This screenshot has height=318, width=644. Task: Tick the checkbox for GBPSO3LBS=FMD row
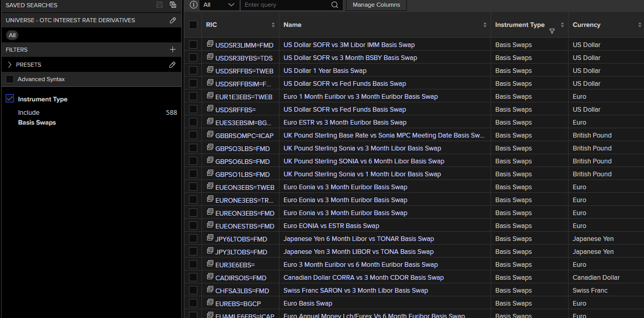[193, 148]
